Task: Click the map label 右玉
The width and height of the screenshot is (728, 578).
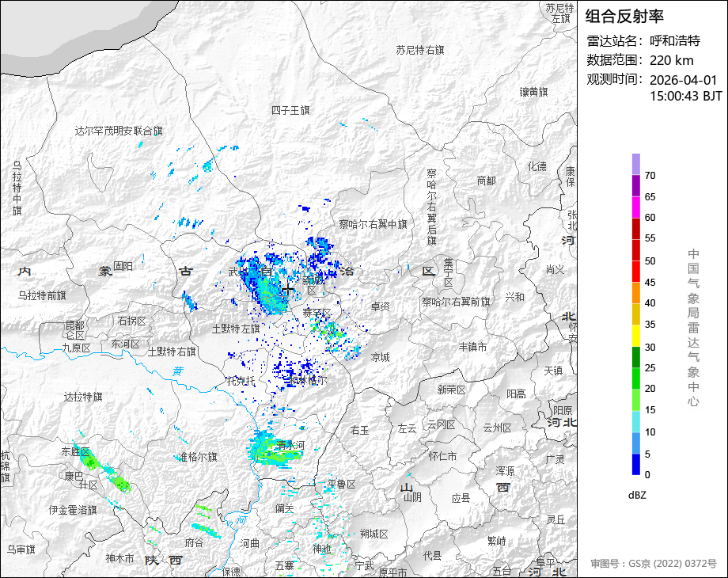Action: coord(360,431)
